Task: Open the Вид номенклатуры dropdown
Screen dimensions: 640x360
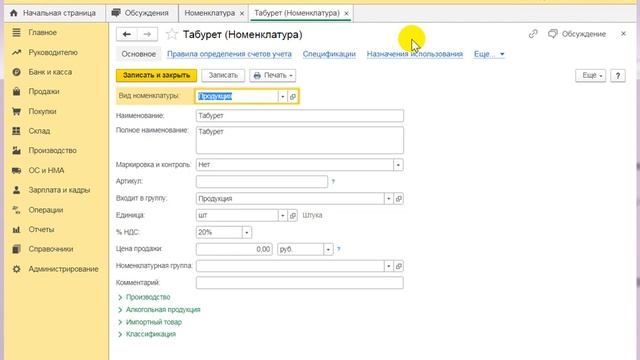Action: 282,96
